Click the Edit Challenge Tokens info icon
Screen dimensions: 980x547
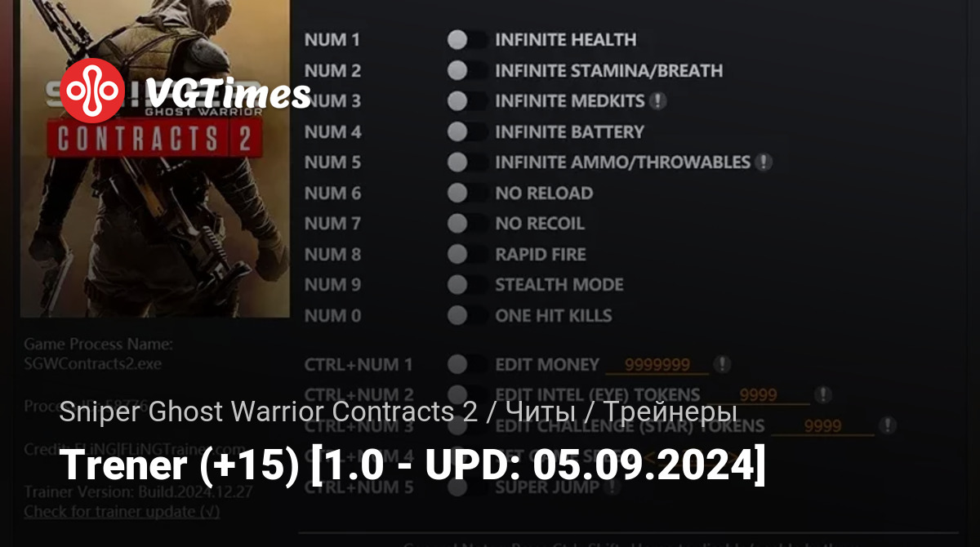(x=887, y=425)
